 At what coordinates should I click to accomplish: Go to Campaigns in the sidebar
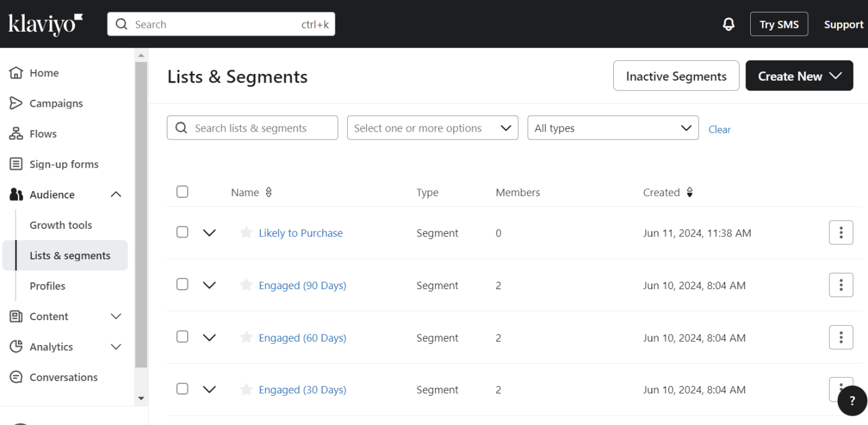56,103
